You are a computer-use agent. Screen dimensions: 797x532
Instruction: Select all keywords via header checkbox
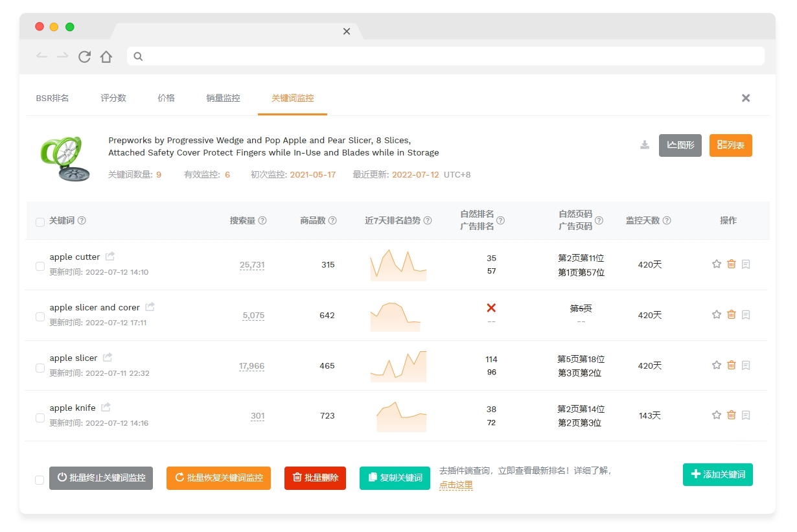pyautogui.click(x=40, y=222)
